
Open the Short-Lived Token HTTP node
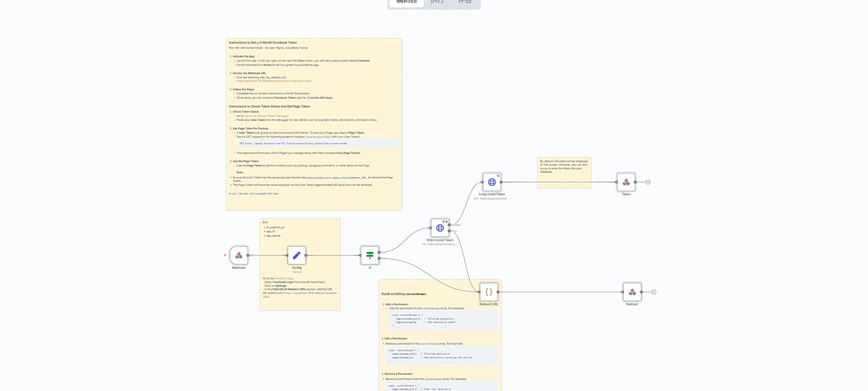tap(440, 228)
